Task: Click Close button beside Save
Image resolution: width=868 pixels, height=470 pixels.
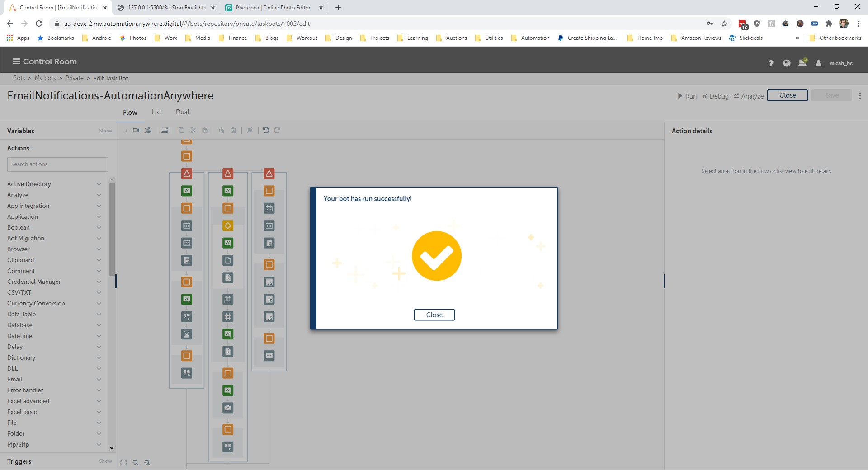Action: click(788, 95)
